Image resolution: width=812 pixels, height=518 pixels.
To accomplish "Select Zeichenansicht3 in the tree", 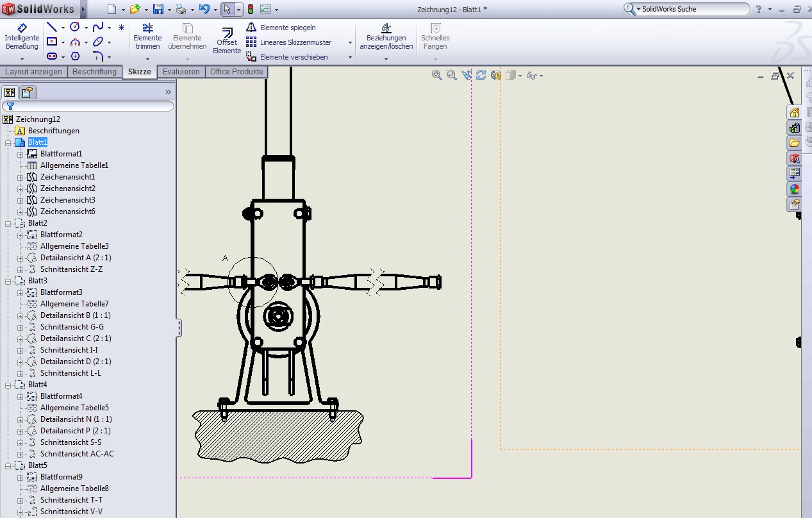I will tap(68, 200).
